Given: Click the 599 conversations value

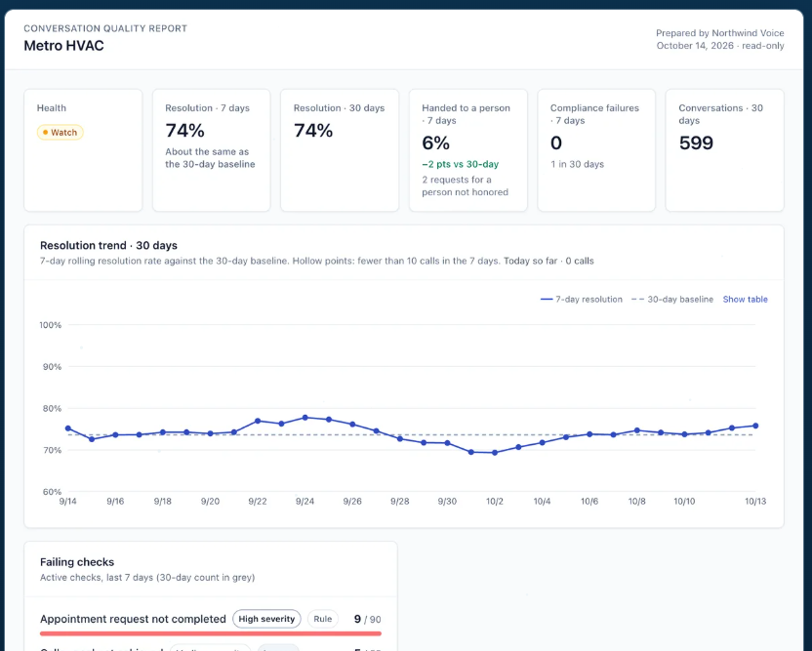Looking at the screenshot, I should click(x=696, y=142).
